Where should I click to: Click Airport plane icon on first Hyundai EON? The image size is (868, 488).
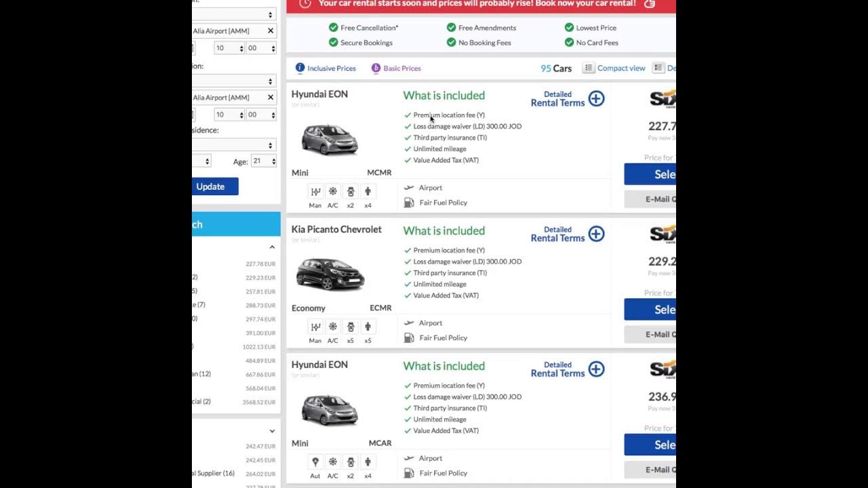[409, 188]
